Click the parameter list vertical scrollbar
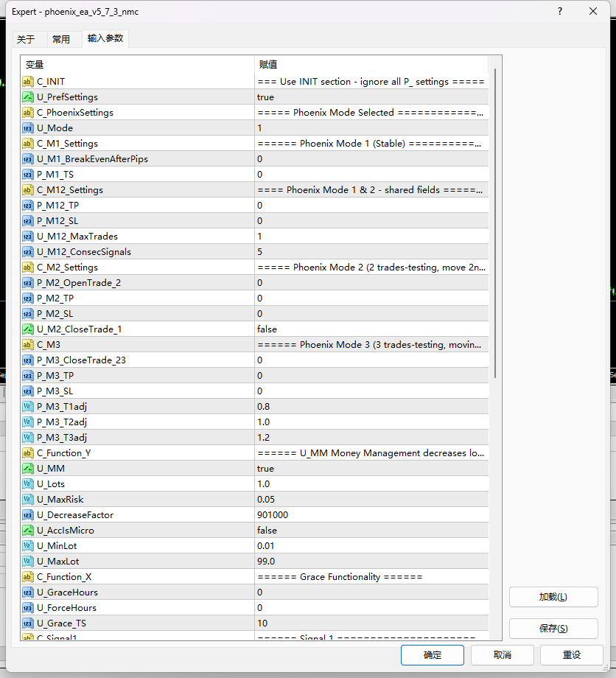The width and height of the screenshot is (616, 678). point(495,221)
